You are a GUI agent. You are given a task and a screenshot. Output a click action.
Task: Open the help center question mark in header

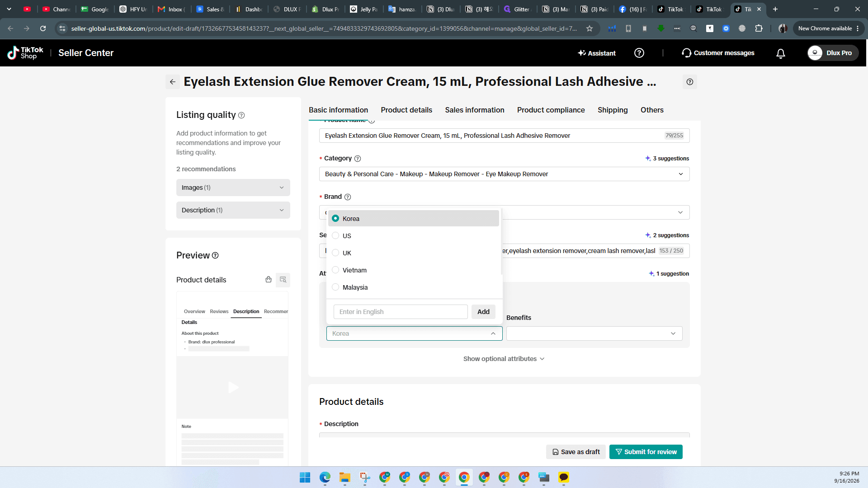639,53
